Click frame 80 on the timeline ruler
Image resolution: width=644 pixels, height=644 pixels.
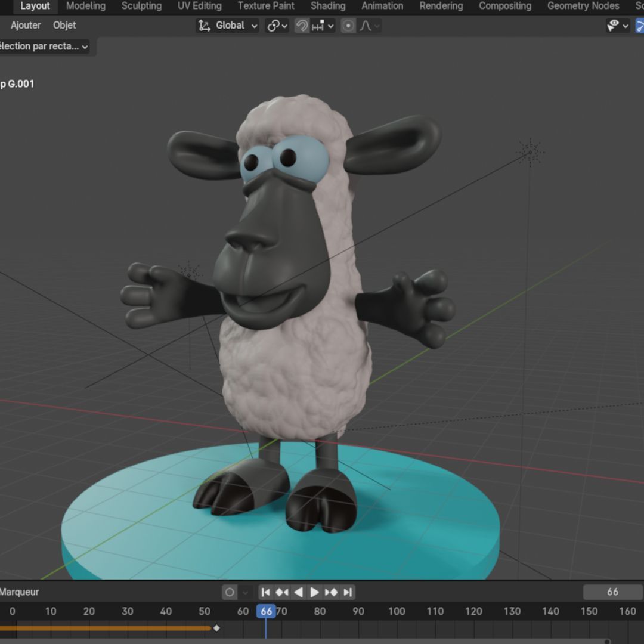320,611
